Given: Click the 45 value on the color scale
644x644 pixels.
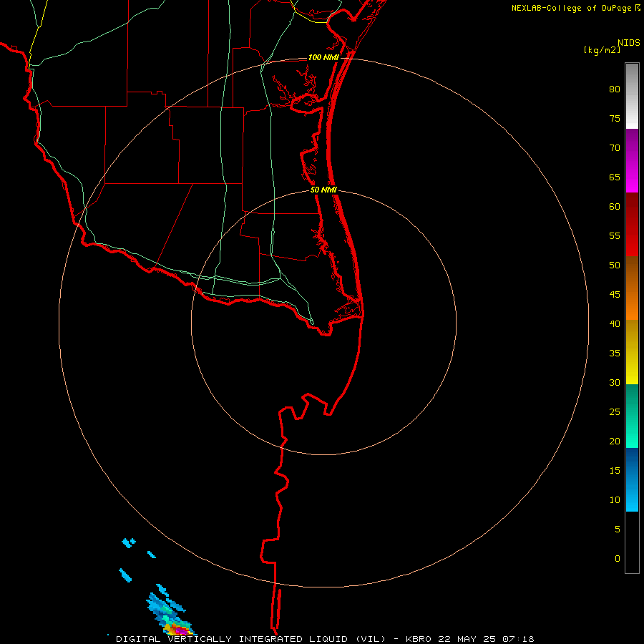Looking at the screenshot, I should 615,295.
